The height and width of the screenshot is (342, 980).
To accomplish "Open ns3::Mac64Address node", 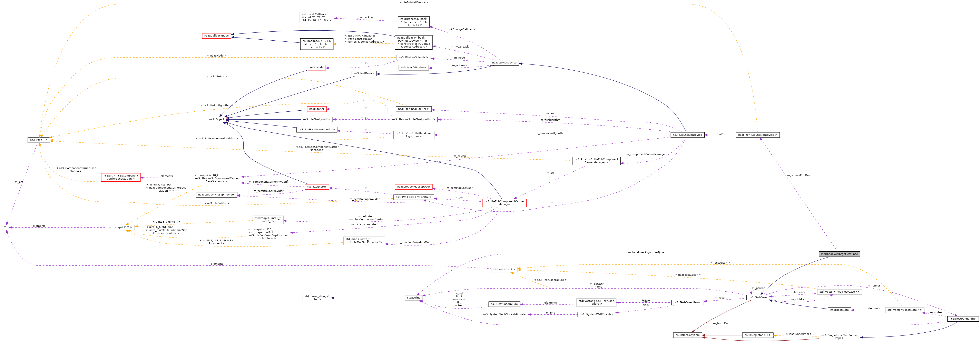I will 413,68.
